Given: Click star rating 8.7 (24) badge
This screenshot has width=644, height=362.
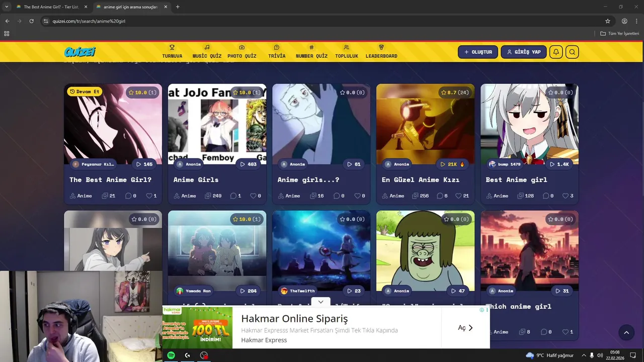Looking at the screenshot, I should tap(455, 93).
